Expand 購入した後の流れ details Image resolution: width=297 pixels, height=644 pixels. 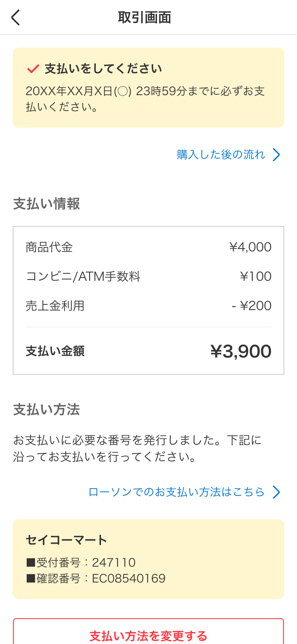click(x=220, y=155)
